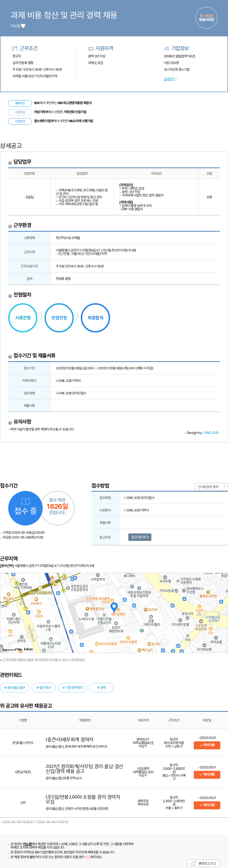Open the 상세보기 company details link
This screenshot has width=228, height=868.
(169, 79)
